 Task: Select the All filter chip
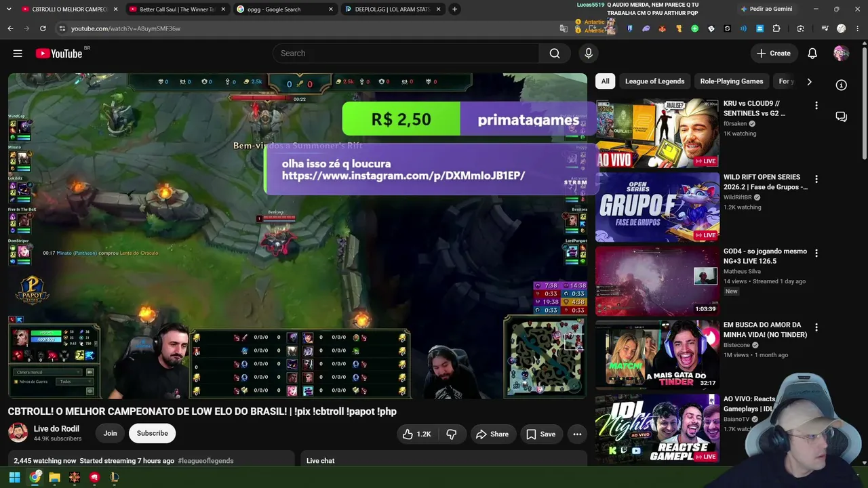pos(605,81)
